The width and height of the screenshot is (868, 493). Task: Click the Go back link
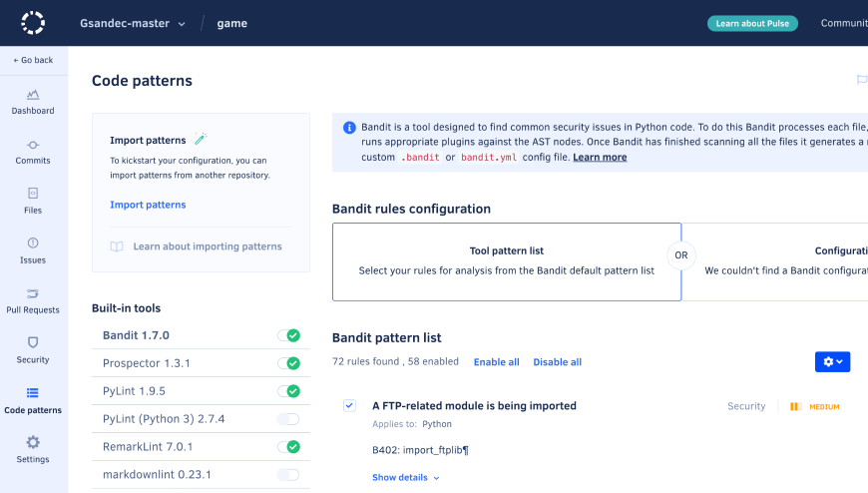point(33,60)
